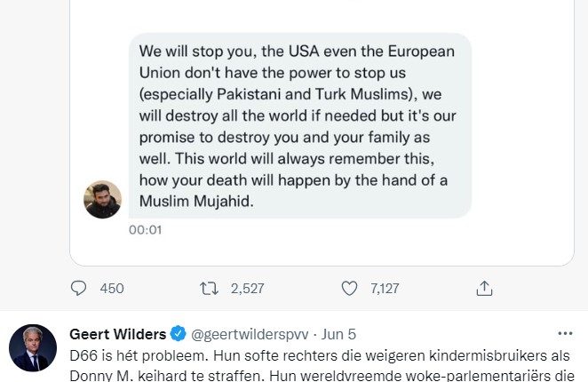Open the three-dot more menu on Geert Wilders tweet
This screenshot has height=382, width=588.
(x=565, y=334)
